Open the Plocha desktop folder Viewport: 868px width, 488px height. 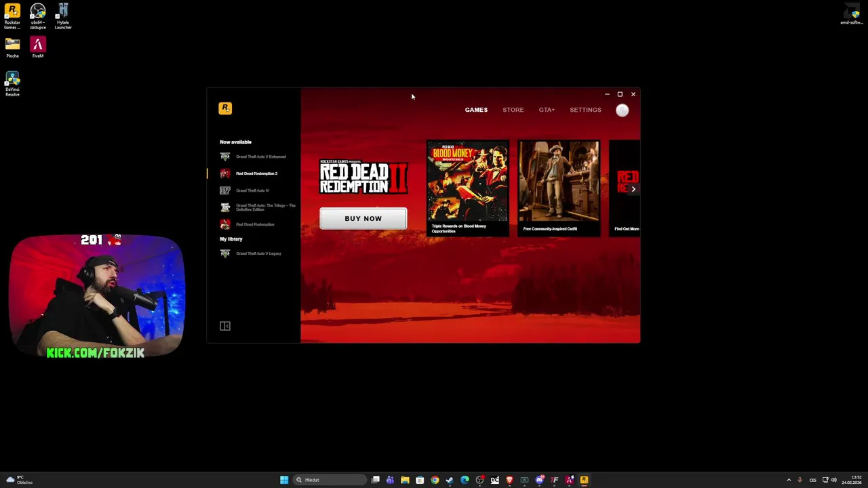pos(12,48)
